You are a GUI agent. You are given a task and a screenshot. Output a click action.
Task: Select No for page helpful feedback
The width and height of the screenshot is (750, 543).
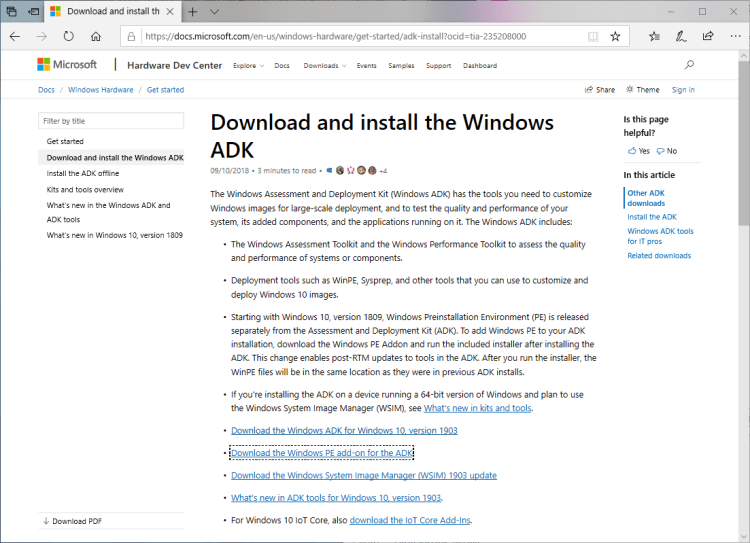(x=667, y=151)
